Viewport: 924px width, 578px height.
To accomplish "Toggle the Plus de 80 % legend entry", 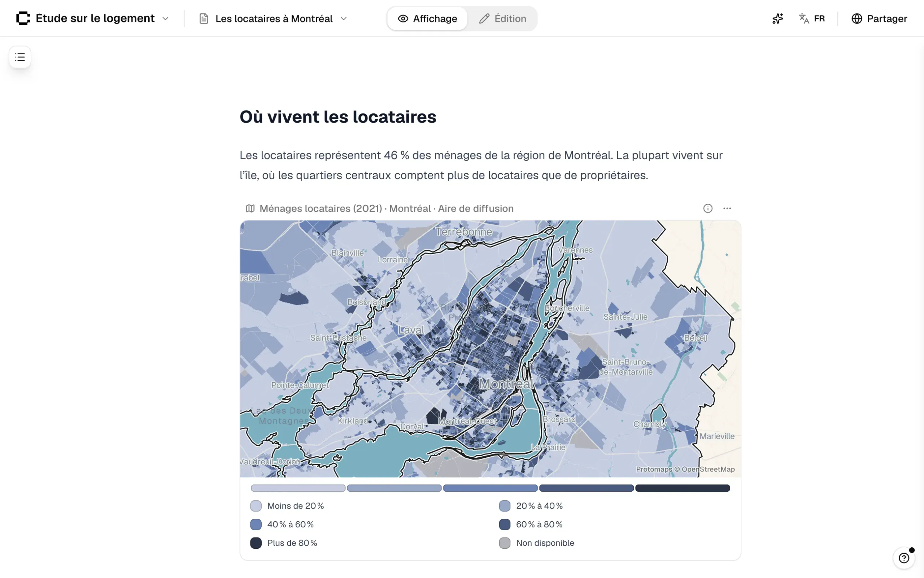I will (x=284, y=543).
